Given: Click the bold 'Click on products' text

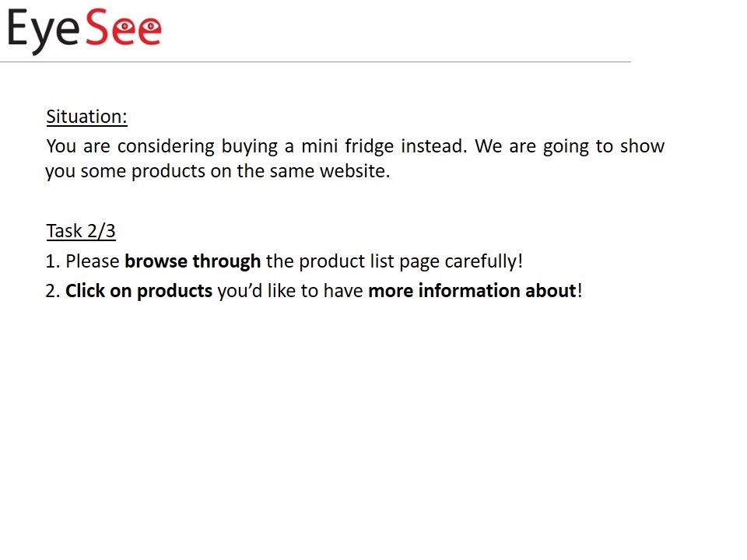Looking at the screenshot, I should click(x=139, y=291).
